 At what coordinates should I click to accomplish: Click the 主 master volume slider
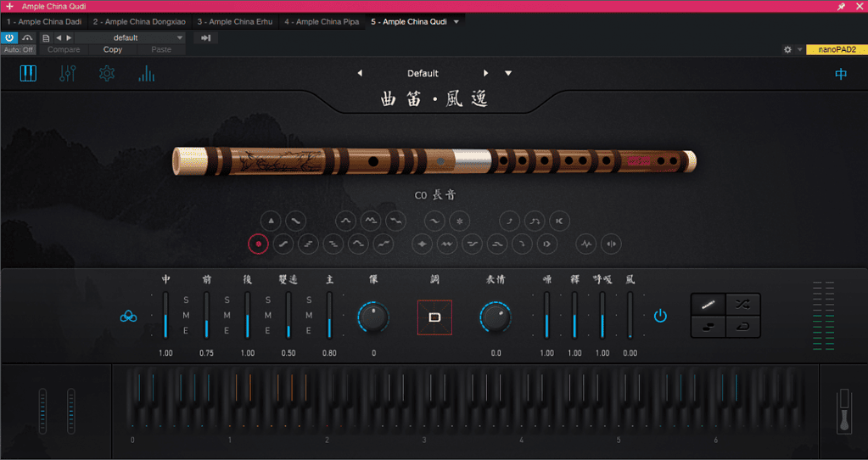coord(329,314)
